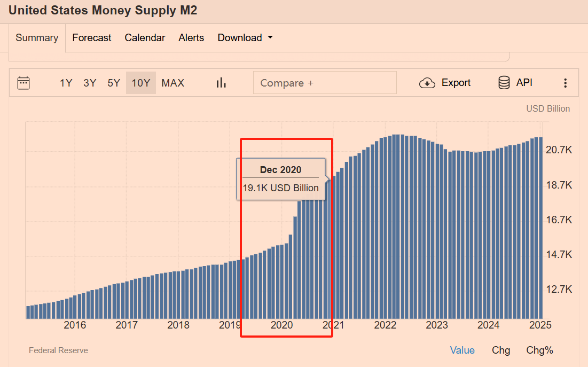
Task: Display the Value view of chart
Action: [462, 350]
